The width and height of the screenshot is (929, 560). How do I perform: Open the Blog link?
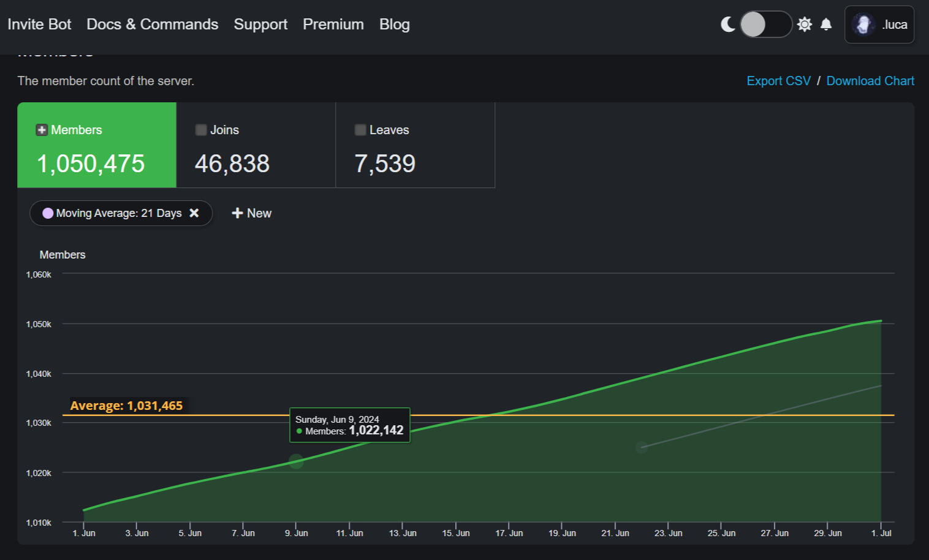pyautogui.click(x=395, y=25)
